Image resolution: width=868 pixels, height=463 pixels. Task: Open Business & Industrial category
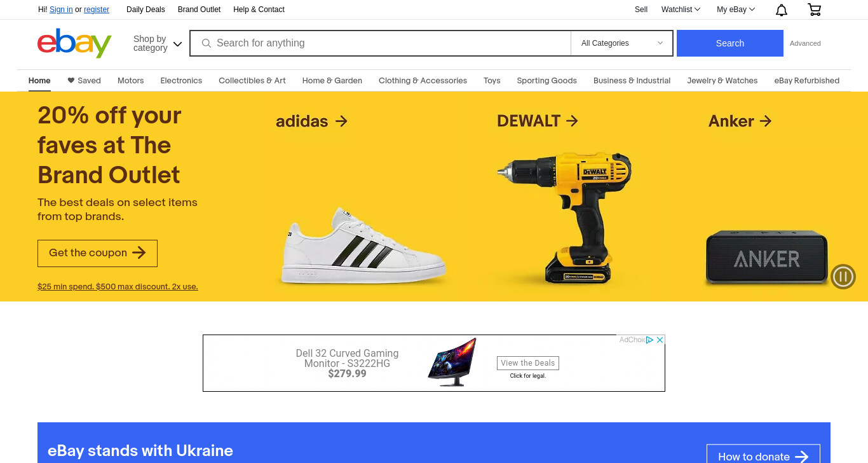632,81
